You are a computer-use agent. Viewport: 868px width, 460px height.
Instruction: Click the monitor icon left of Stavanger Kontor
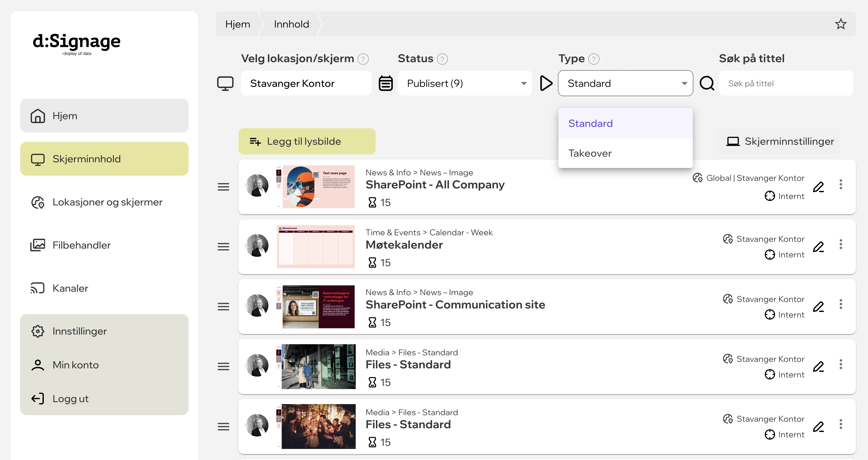[x=225, y=83]
